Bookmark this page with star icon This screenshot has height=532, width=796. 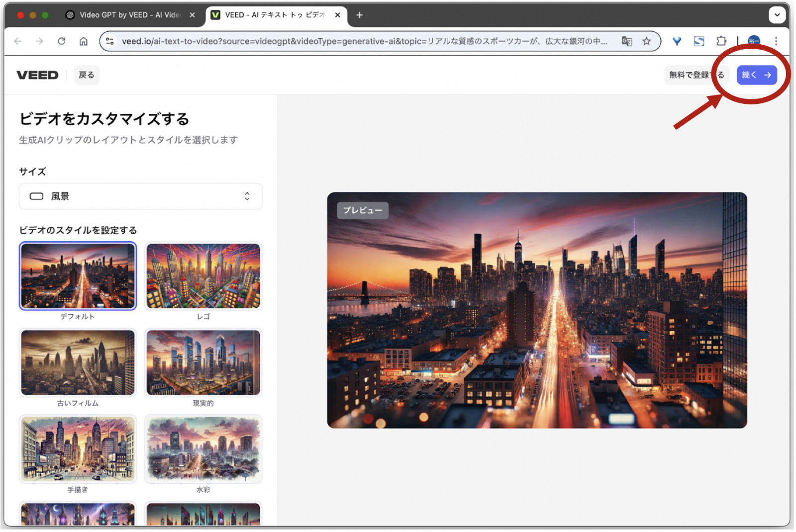point(646,41)
